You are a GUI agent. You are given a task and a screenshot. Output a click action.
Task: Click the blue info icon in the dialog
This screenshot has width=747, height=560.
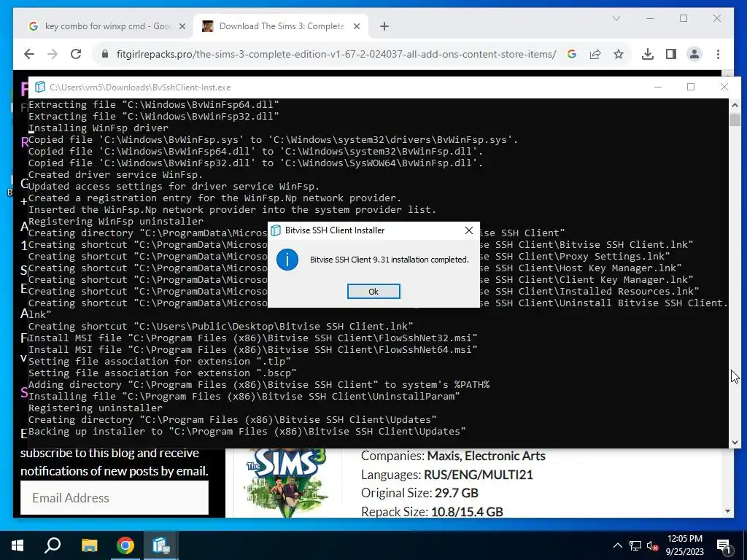(x=287, y=260)
